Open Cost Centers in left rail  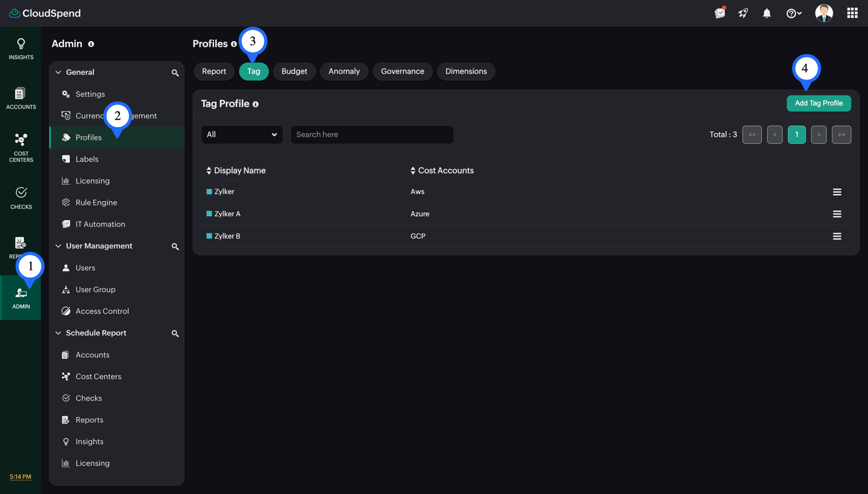coord(21,148)
